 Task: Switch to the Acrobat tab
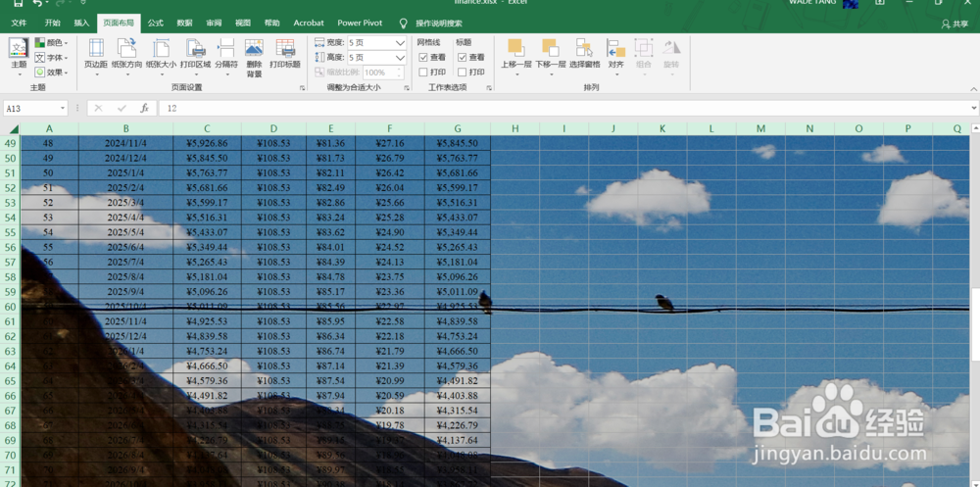pos(309,24)
